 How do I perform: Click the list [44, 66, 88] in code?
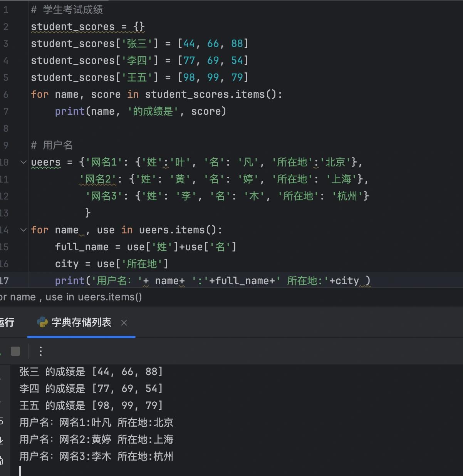(213, 44)
